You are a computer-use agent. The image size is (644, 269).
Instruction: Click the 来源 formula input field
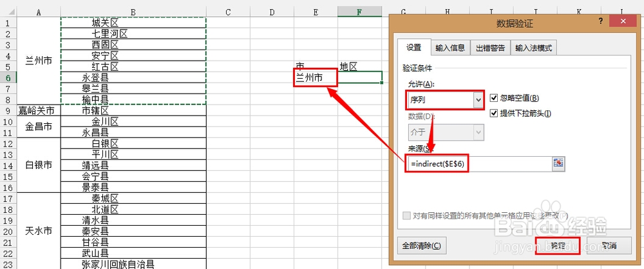(478, 164)
